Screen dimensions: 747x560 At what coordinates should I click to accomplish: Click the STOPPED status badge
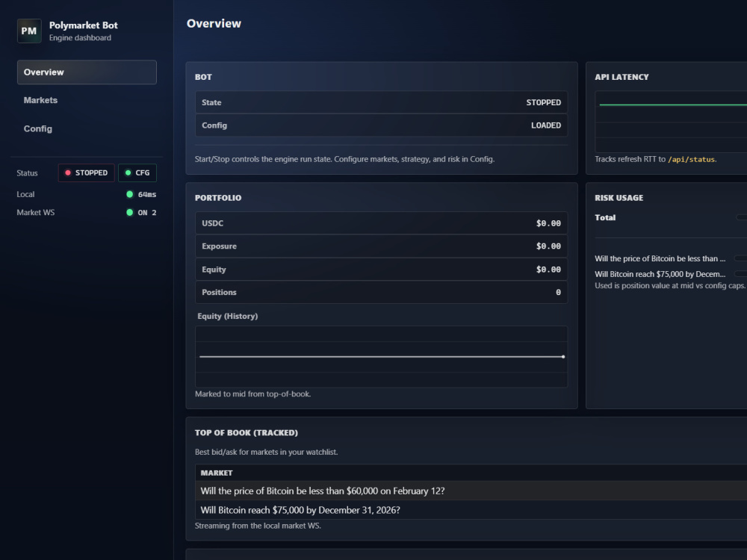click(x=86, y=173)
